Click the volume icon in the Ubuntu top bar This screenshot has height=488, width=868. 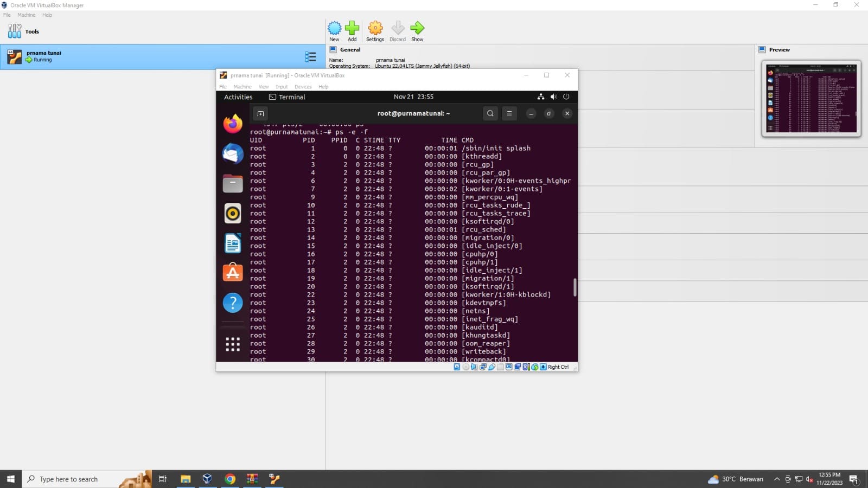click(553, 97)
